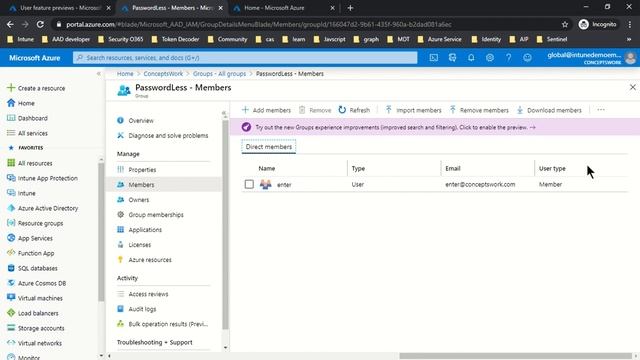Open the feedback smiley icon
640x360 pixels.
click(527, 58)
